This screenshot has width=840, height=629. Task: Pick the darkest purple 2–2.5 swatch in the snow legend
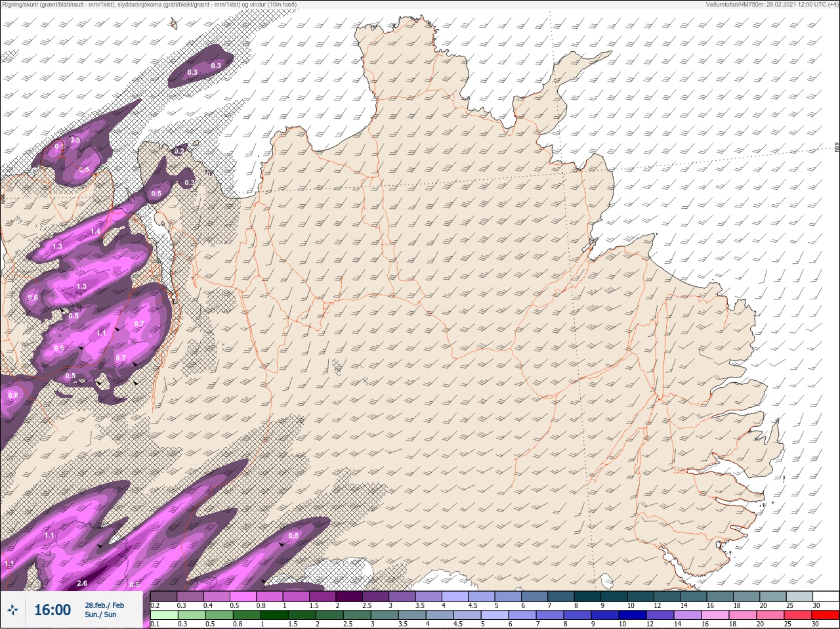[x=350, y=596]
